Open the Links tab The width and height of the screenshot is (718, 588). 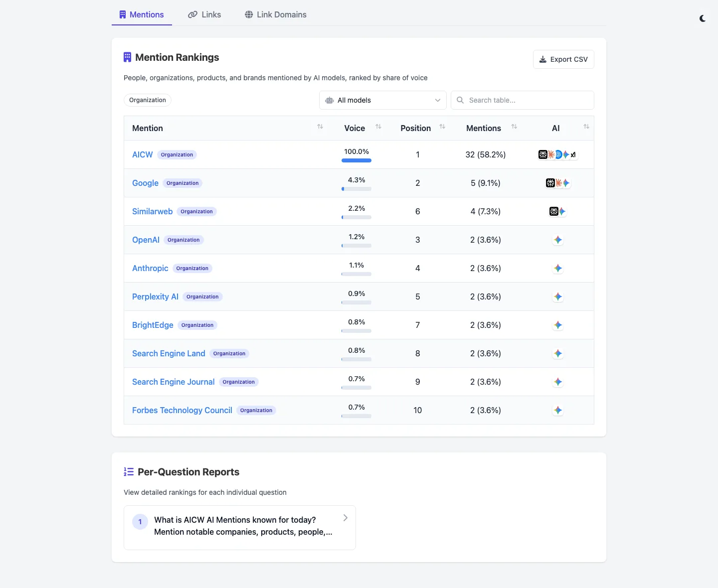coord(204,14)
